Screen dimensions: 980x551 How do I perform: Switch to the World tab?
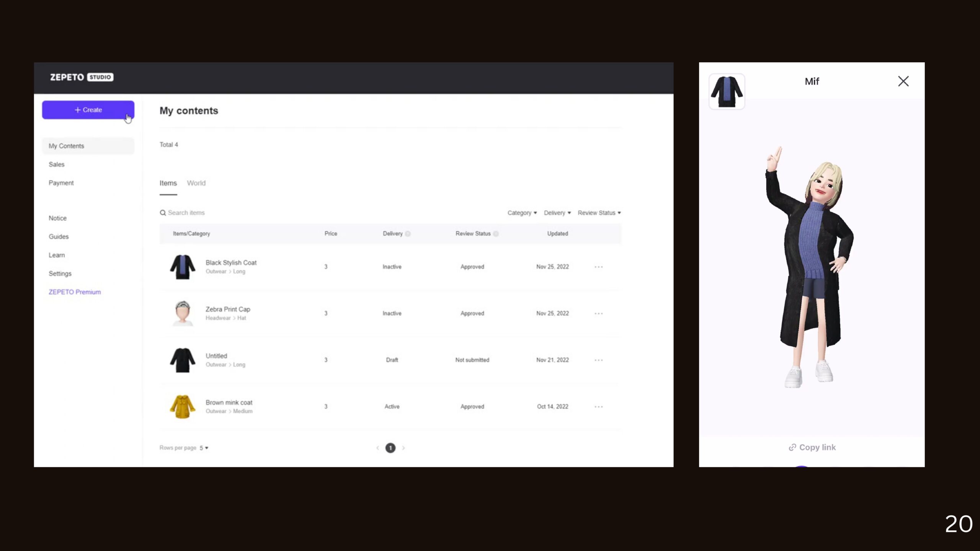tap(196, 183)
